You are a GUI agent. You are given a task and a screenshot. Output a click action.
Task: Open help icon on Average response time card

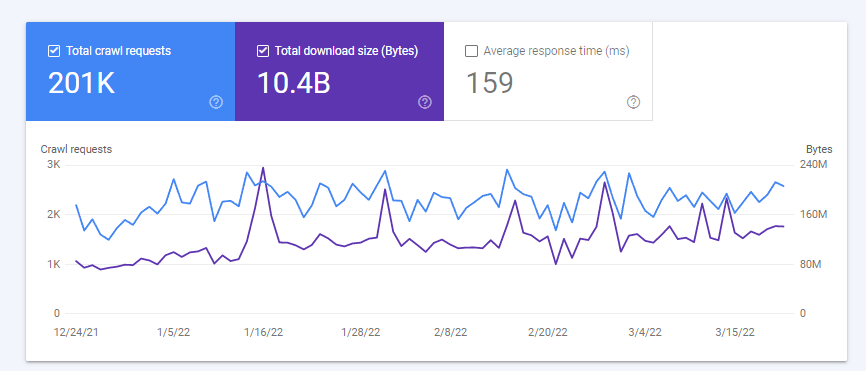tap(633, 102)
